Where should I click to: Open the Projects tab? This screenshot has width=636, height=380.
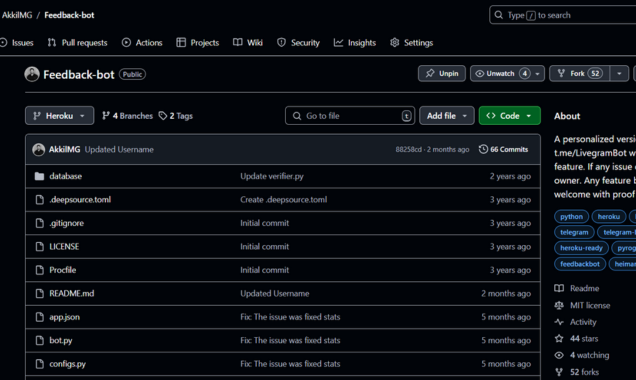click(x=198, y=43)
